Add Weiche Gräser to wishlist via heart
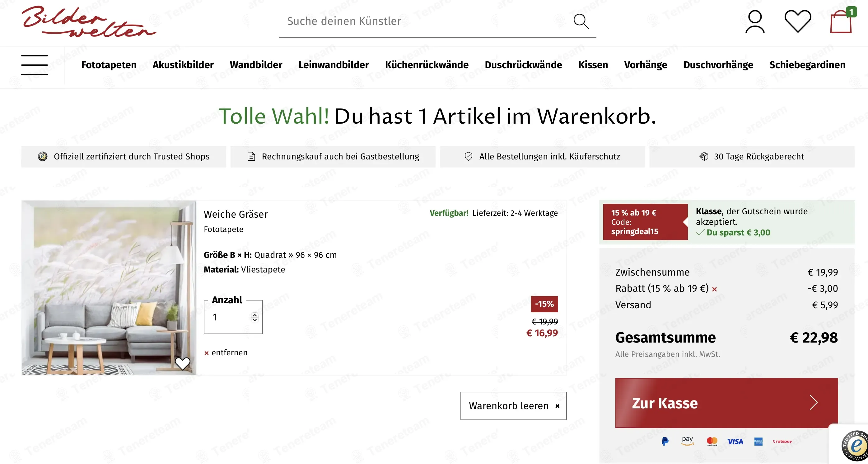 [x=182, y=363]
